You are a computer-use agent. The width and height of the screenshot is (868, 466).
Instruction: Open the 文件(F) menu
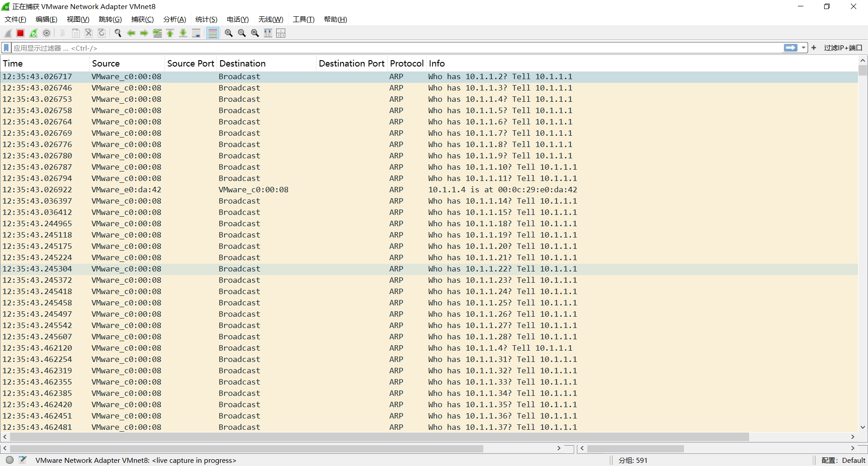click(x=15, y=19)
